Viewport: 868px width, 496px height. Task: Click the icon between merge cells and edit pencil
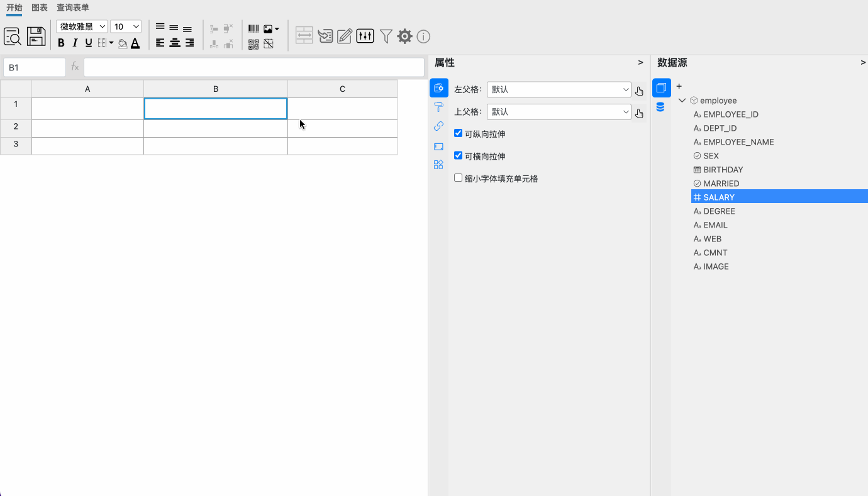tap(325, 36)
